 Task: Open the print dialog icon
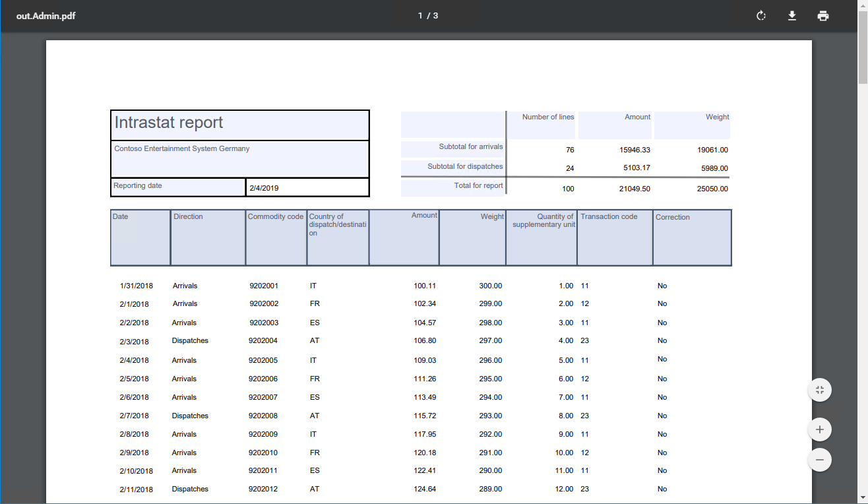click(x=823, y=15)
